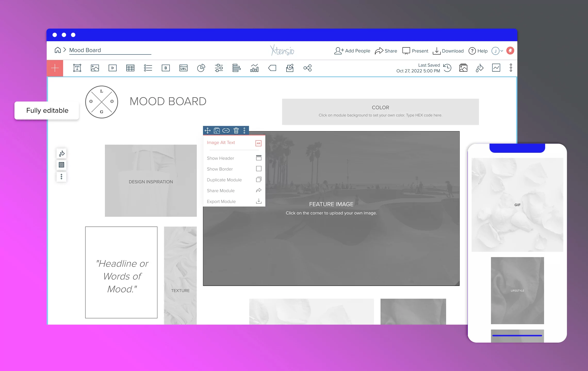Screen dimensions: 588x371
Task: Delete the feature image via trash icon
Action: [x=236, y=131]
